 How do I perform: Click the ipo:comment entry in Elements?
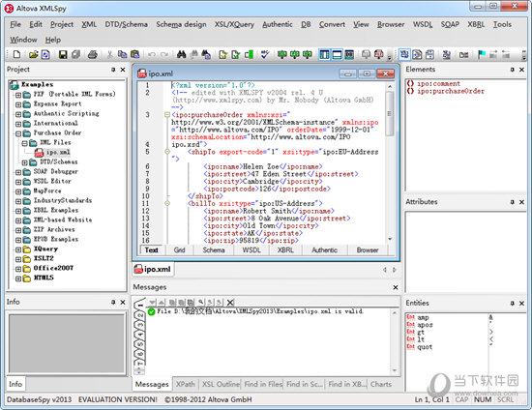(438, 83)
